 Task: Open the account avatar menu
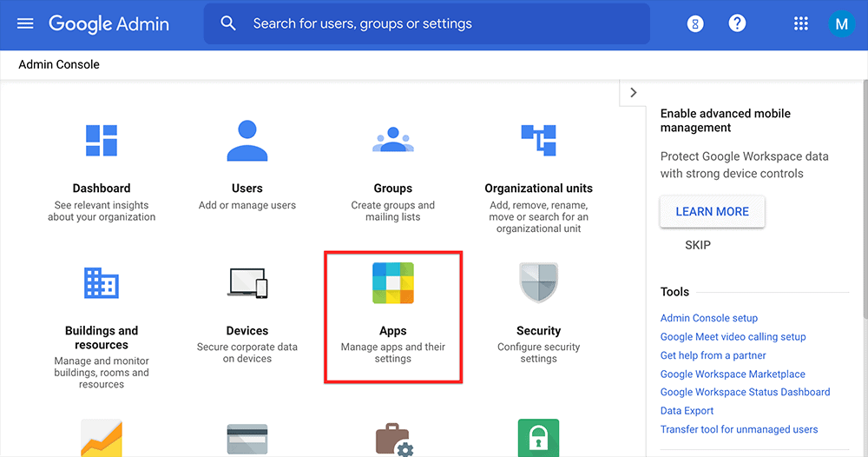[840, 24]
